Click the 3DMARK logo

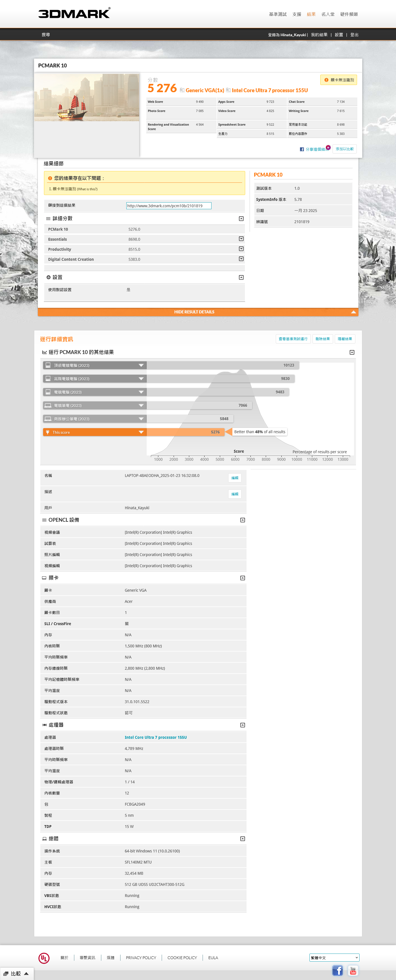pos(75,13)
